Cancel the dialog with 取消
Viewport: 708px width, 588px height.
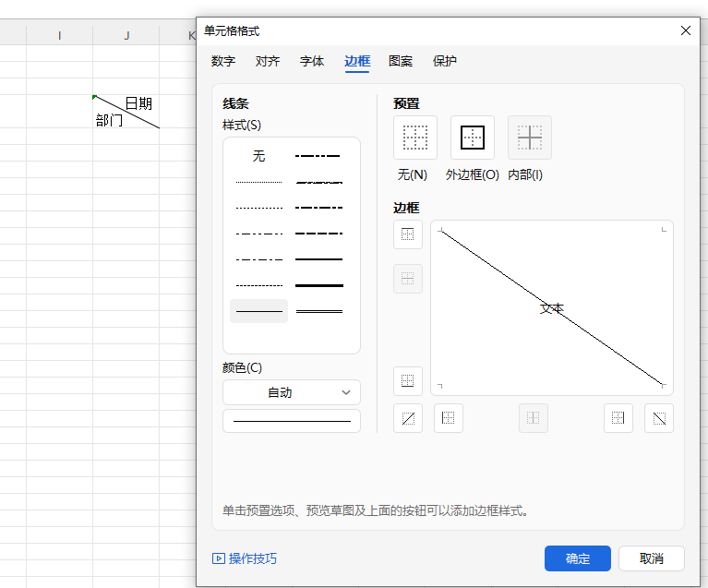pos(652,558)
